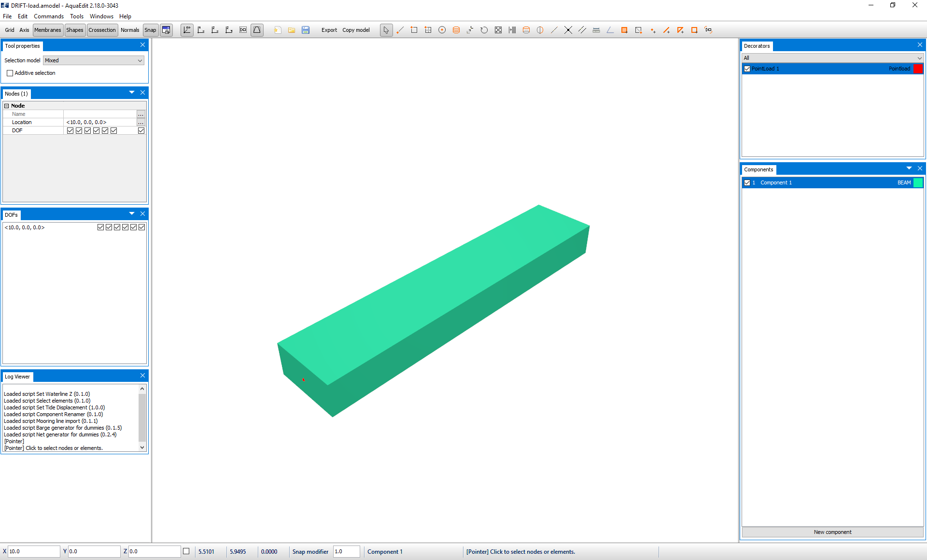This screenshot has height=560, width=927.
Task: Pick the rectangle draw tool
Action: pyautogui.click(x=414, y=30)
